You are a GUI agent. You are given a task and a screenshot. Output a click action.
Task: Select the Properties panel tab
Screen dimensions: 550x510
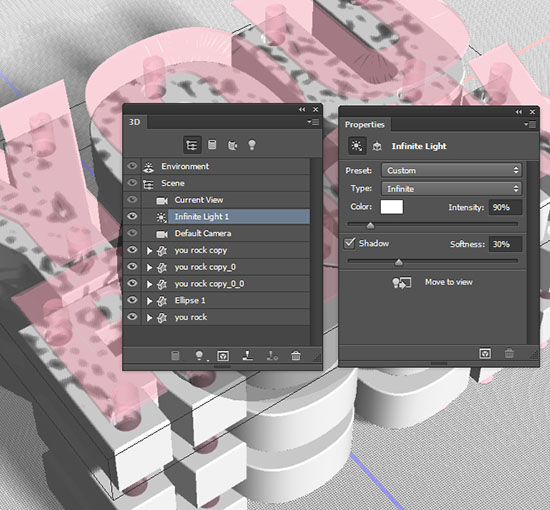point(365,125)
